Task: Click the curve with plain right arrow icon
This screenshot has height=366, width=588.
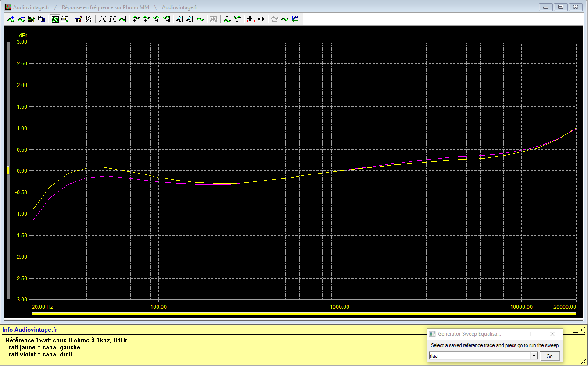Action: pos(156,19)
